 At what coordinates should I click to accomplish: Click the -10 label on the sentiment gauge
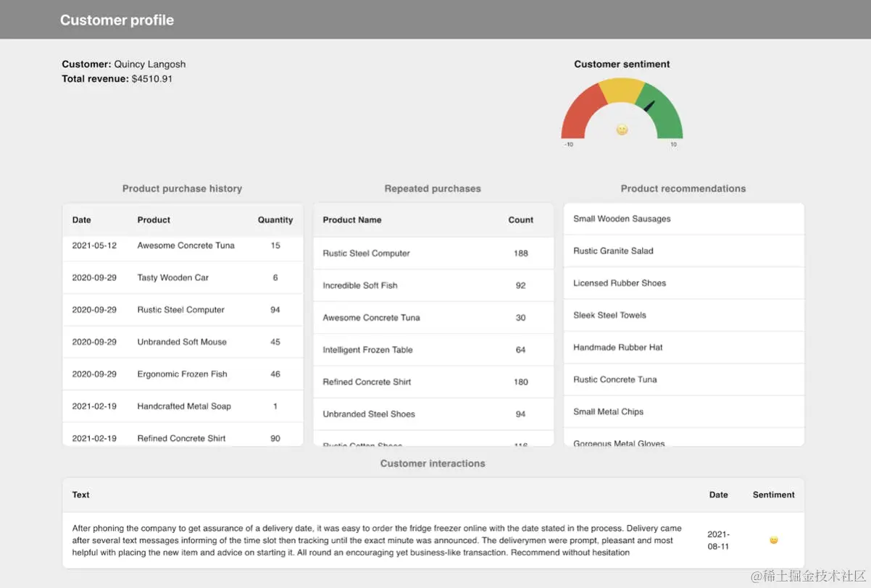click(x=568, y=144)
